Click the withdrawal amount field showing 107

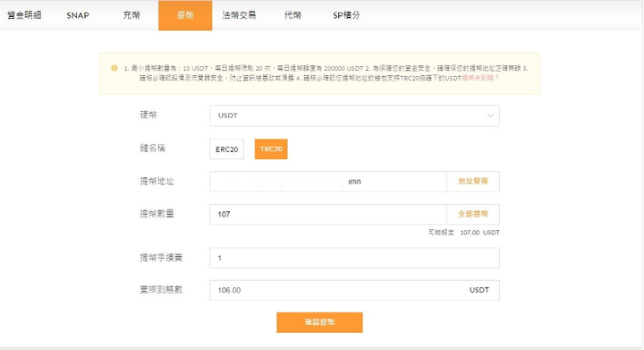[x=327, y=215]
